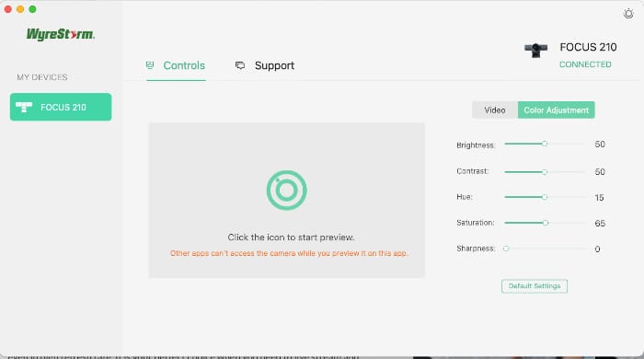Click the Saturation value 65

[600, 223]
